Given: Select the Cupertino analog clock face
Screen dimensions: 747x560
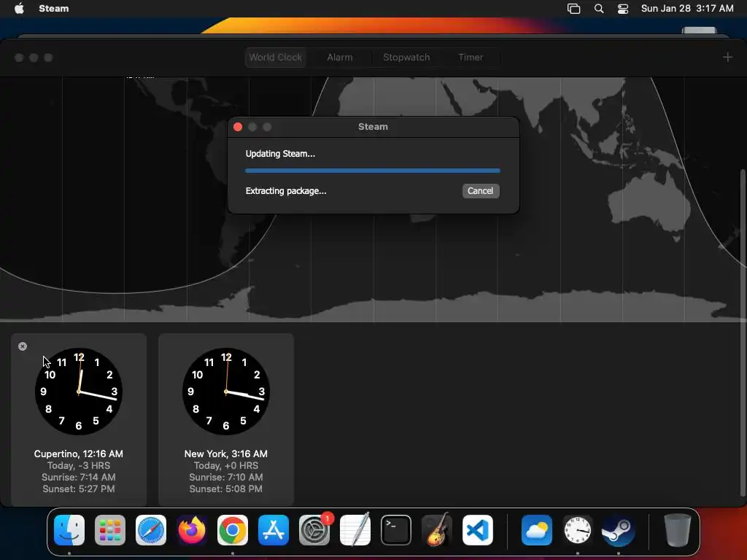Looking at the screenshot, I should (x=79, y=392).
